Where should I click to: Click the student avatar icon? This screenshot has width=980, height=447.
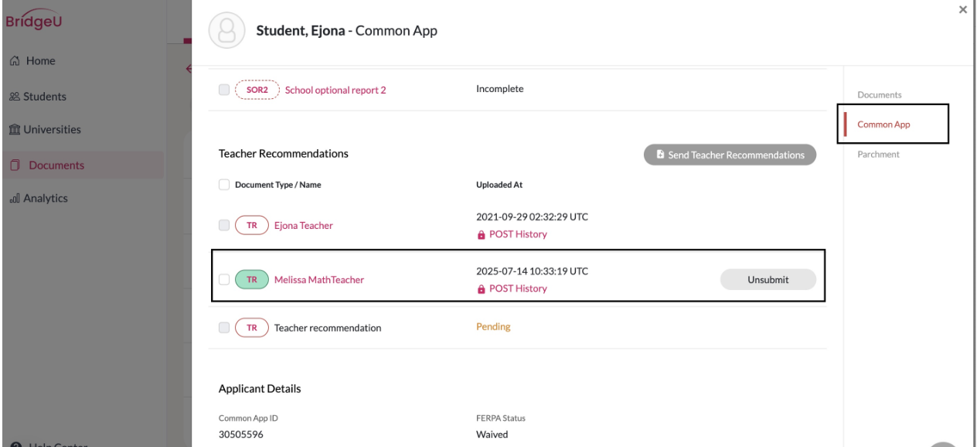(228, 31)
